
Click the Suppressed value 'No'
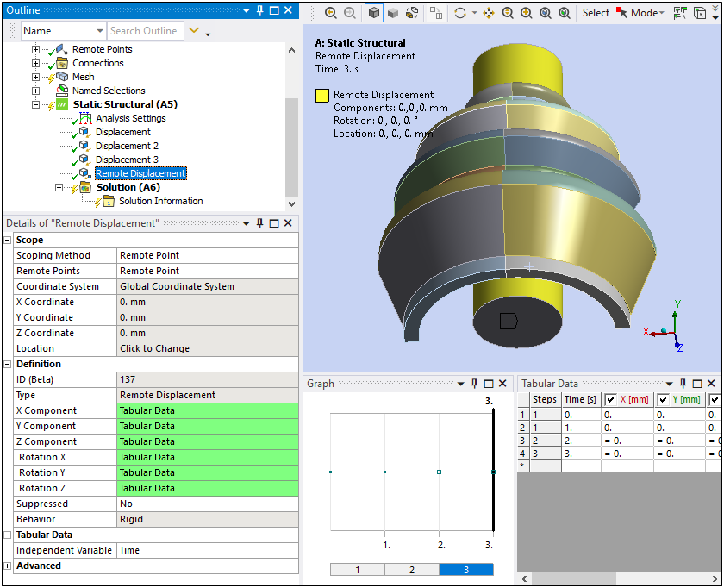click(208, 504)
